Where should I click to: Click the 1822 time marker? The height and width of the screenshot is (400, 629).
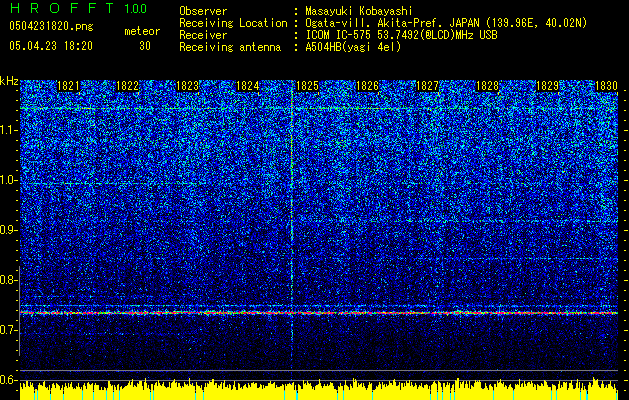[x=128, y=86]
